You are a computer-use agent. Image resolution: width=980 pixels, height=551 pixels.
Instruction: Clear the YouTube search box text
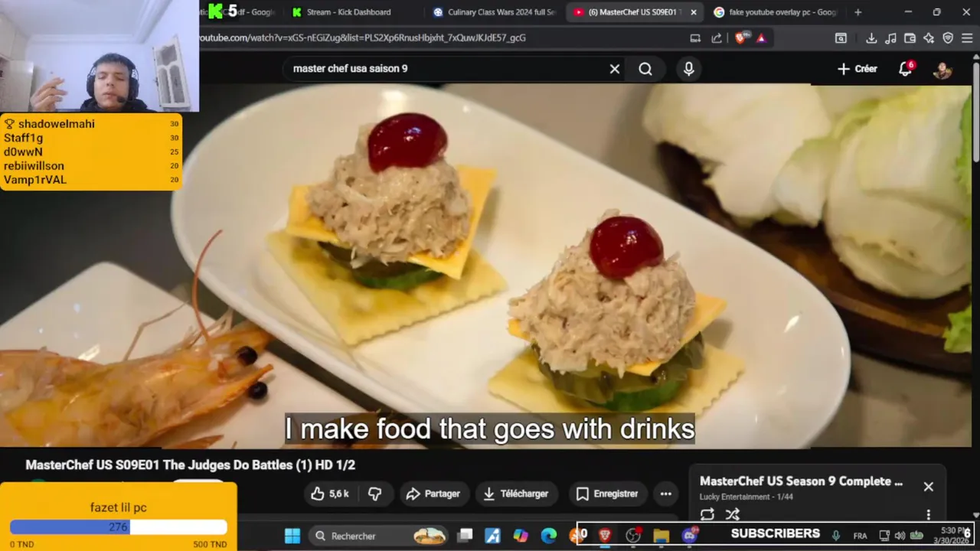pos(614,69)
